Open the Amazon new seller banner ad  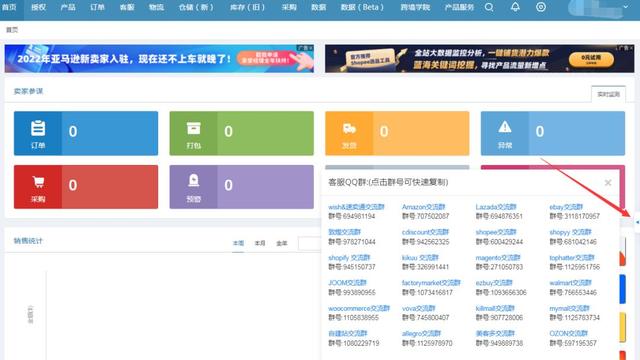click(159, 59)
